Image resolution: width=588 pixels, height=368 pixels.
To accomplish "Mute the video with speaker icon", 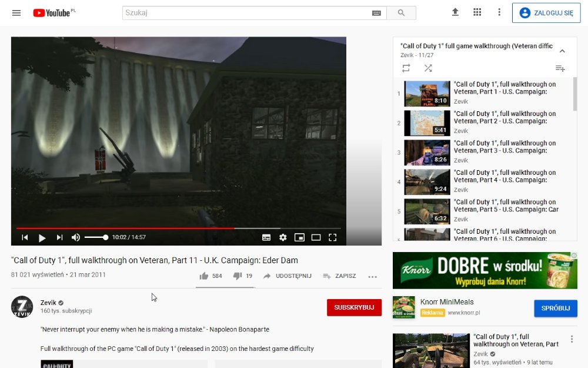I will (76, 237).
